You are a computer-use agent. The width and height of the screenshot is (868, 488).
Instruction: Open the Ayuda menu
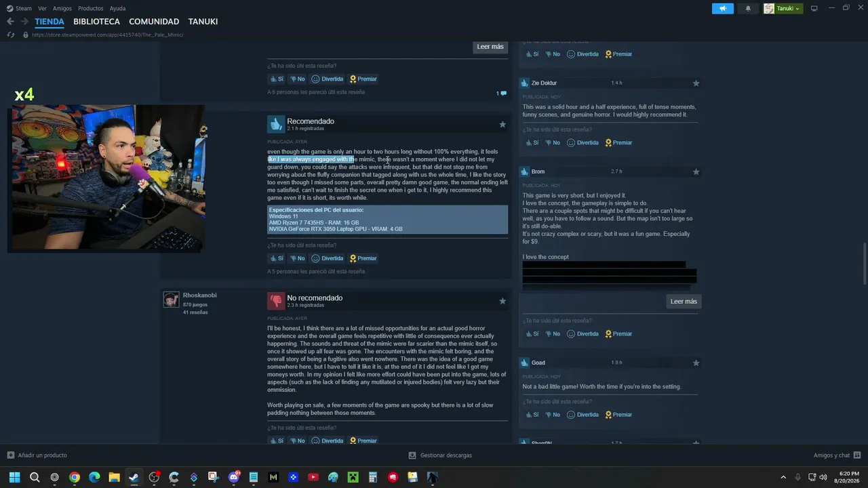pos(117,8)
